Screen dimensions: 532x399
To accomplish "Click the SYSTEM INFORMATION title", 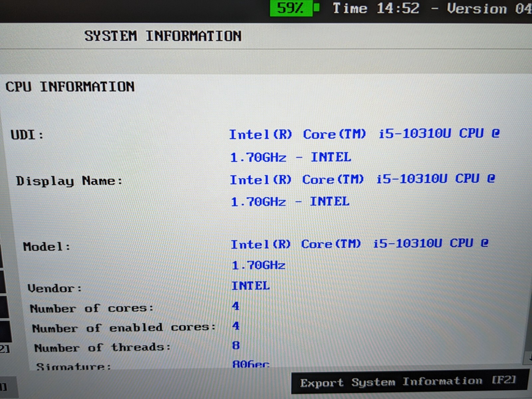I will click(x=163, y=36).
